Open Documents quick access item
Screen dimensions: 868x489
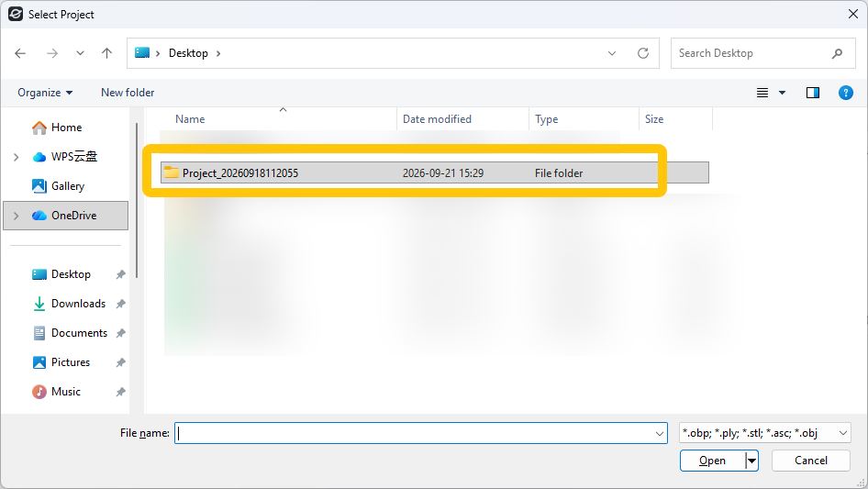click(79, 333)
